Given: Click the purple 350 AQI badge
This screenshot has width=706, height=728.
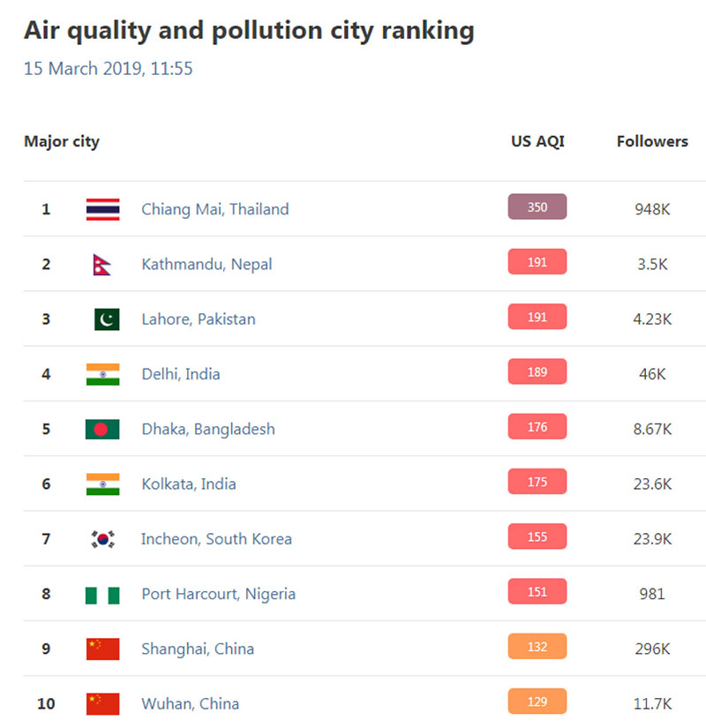Looking at the screenshot, I should point(537,207).
